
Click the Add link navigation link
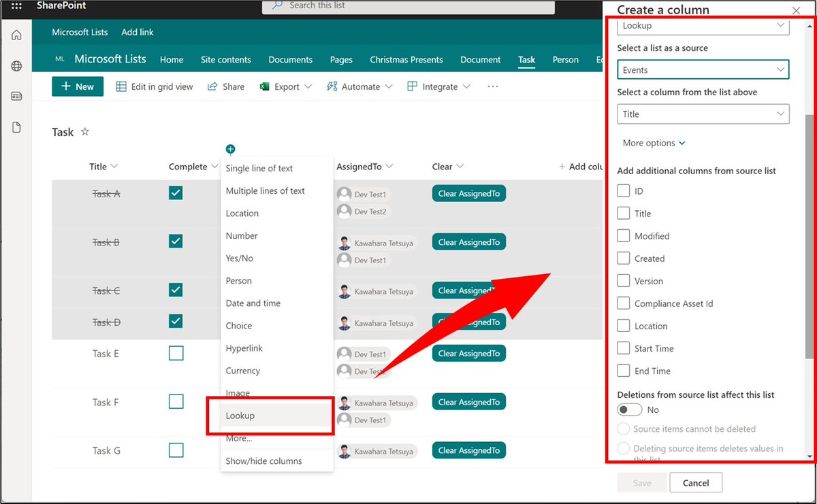pyautogui.click(x=138, y=32)
